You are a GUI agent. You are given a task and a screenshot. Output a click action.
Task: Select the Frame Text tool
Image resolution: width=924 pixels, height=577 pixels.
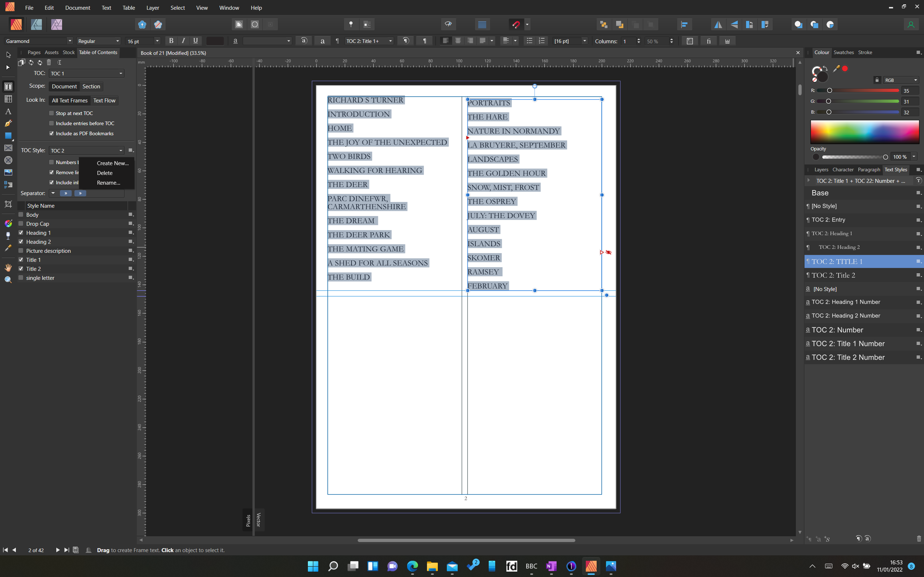point(8,86)
